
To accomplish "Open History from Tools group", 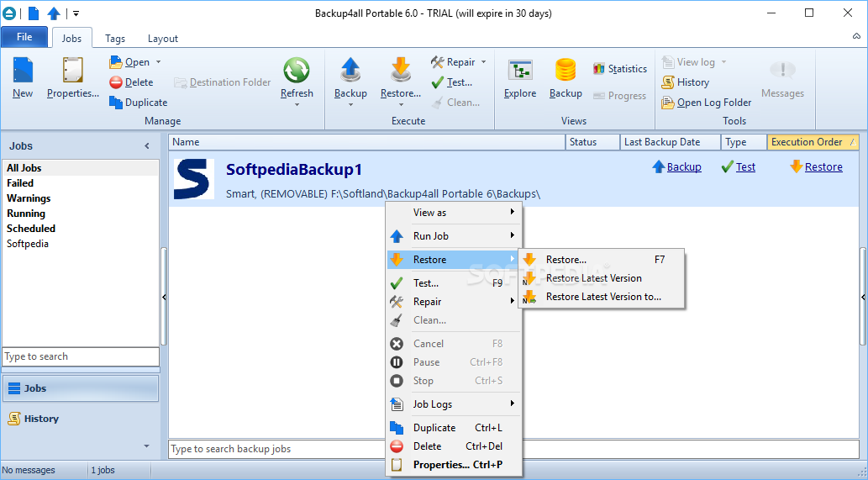I will (686, 82).
